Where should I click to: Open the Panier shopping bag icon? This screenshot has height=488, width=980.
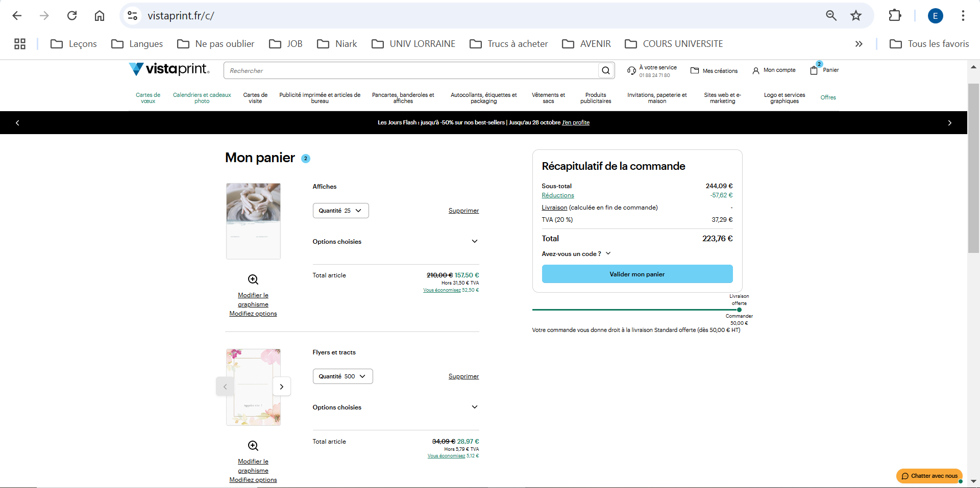[x=814, y=70]
